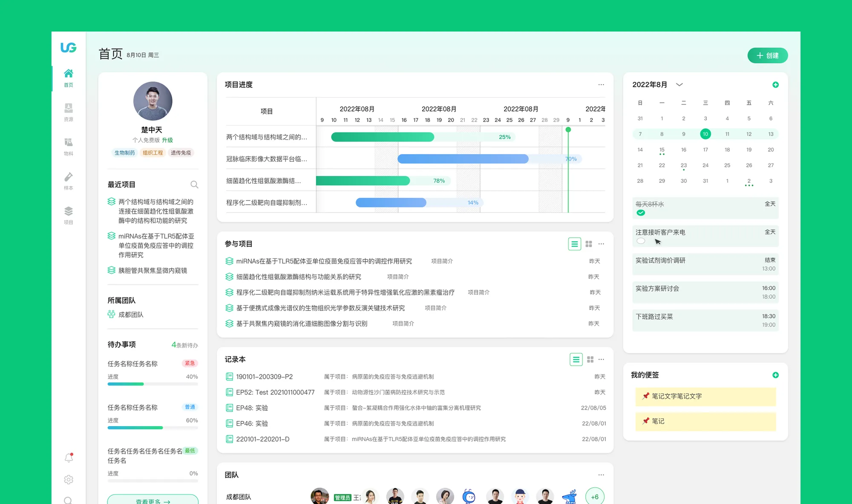
Task: Search recent projects magnifier icon
Action: 194,184
